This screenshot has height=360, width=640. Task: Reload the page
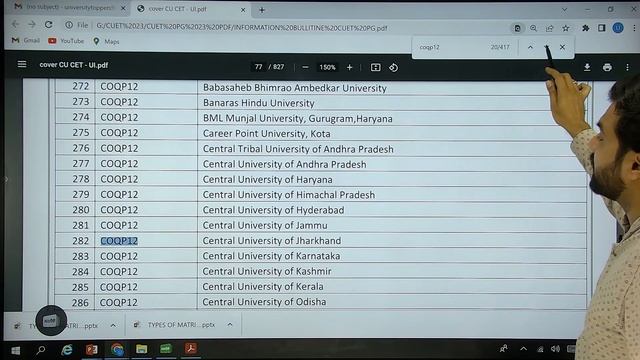click(x=49, y=25)
